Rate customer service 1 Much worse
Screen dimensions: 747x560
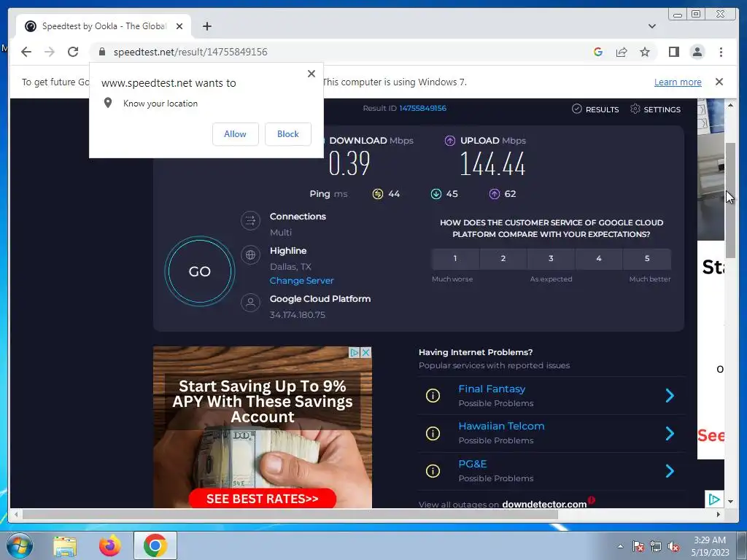click(x=455, y=259)
